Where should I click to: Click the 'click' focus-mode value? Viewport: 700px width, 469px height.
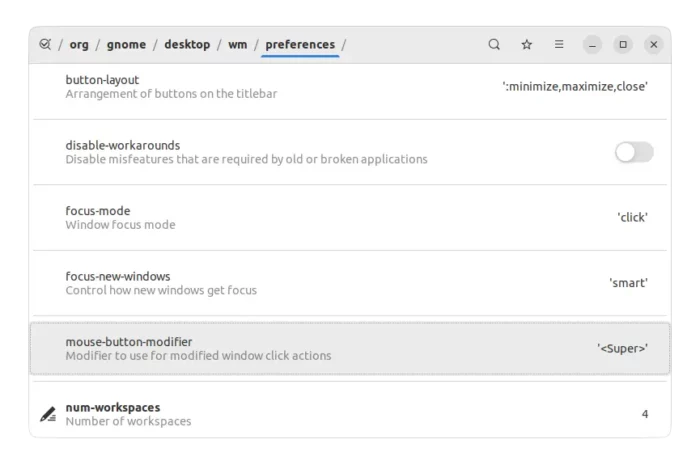[x=633, y=217]
